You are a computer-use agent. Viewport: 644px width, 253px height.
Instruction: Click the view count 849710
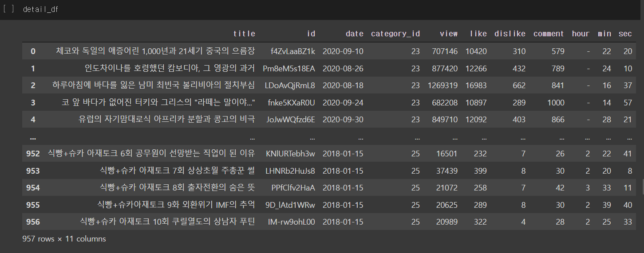click(x=445, y=120)
